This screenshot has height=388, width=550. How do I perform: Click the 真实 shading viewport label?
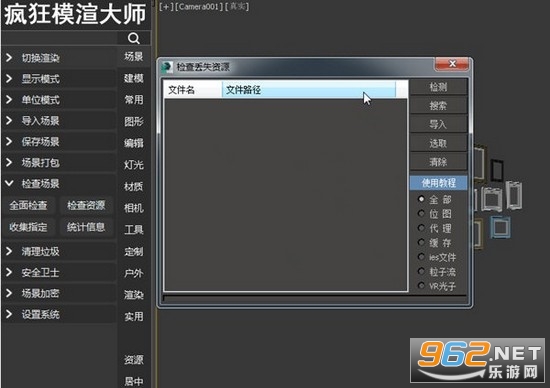click(237, 7)
